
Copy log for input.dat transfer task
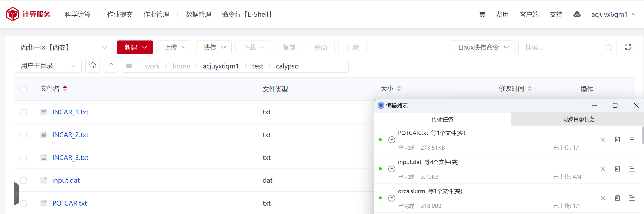(617, 169)
